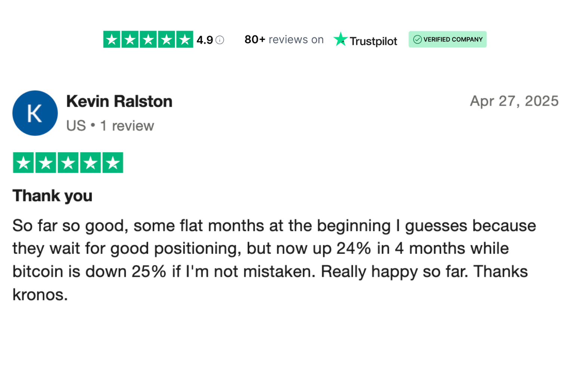Viewport: 583px width, 392px height.
Task: Click the 80+ reviews text
Action: (x=284, y=39)
